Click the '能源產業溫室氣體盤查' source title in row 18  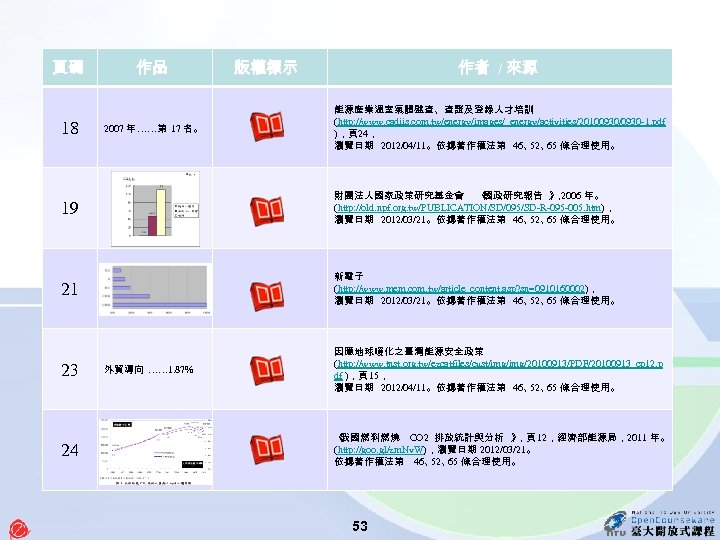(385, 110)
